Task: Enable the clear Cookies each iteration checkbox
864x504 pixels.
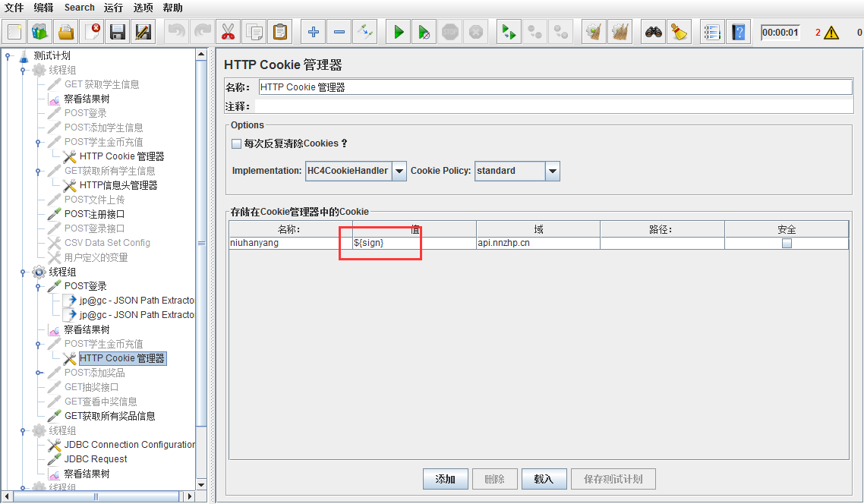Action: click(x=237, y=143)
